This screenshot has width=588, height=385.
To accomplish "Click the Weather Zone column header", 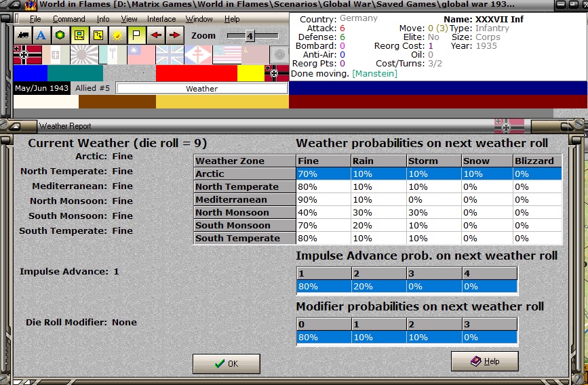I will click(x=245, y=161).
